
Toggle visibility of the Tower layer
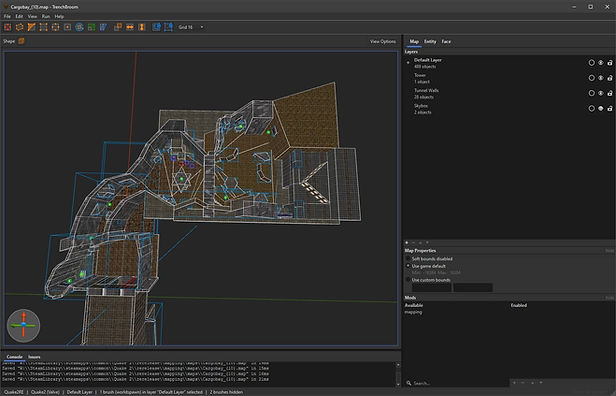[601, 78]
